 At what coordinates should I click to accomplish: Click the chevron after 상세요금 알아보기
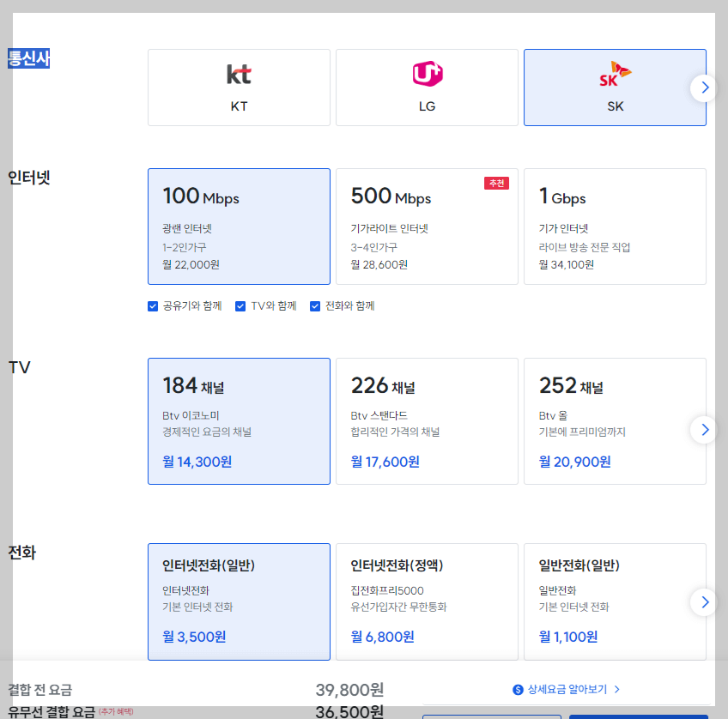point(616,689)
